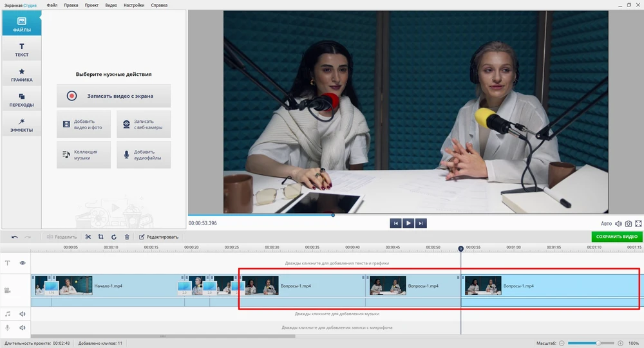
Task: Toggle text track visibility eye icon
Action: [x=23, y=263]
